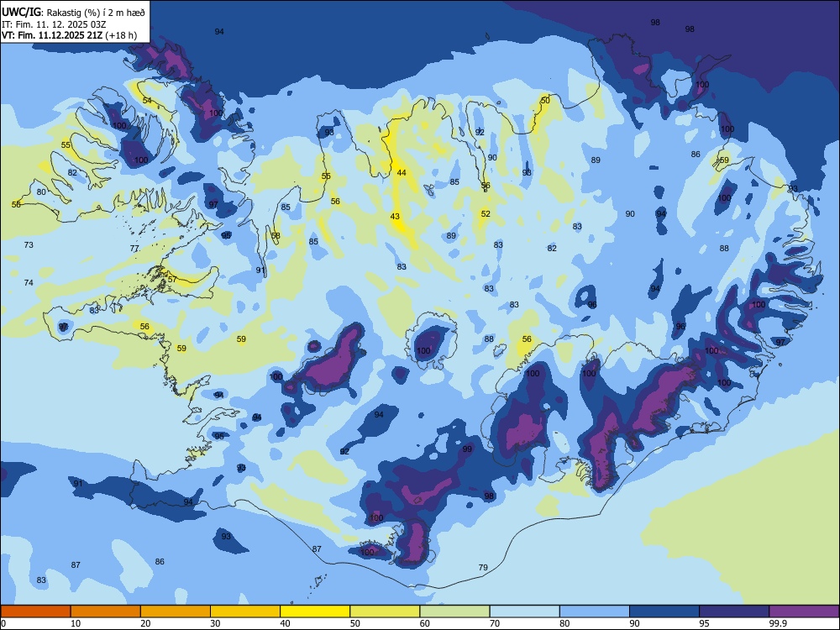This screenshot has width=840, height=630.
Task: Click the legend tick label '30'
Action: pyautogui.click(x=215, y=623)
